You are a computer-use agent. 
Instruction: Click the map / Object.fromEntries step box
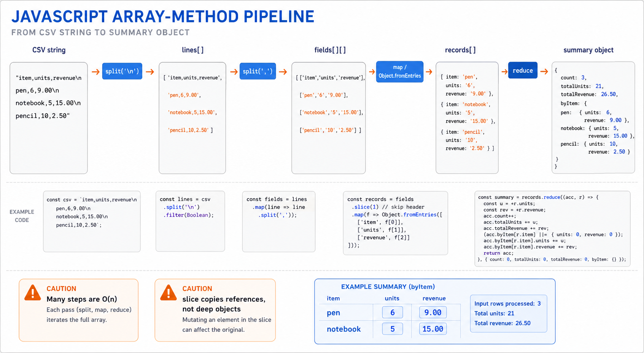[400, 71]
